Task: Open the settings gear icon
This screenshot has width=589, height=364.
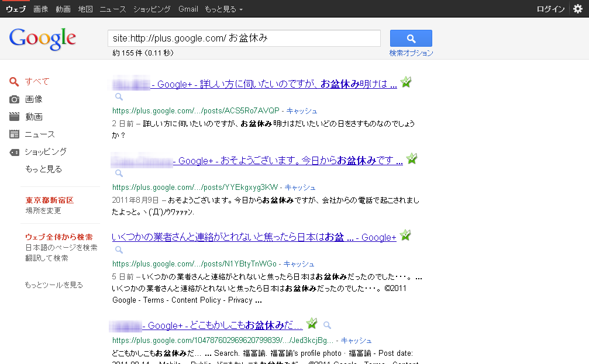Action: coord(578,9)
